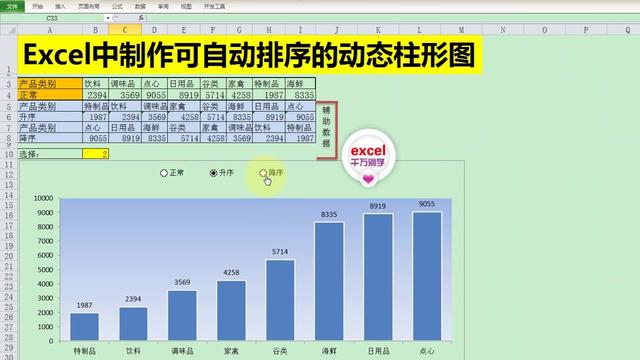The width and height of the screenshot is (640, 360).
Task: Click the 10000 value on the chart axis
Action: click(x=43, y=198)
